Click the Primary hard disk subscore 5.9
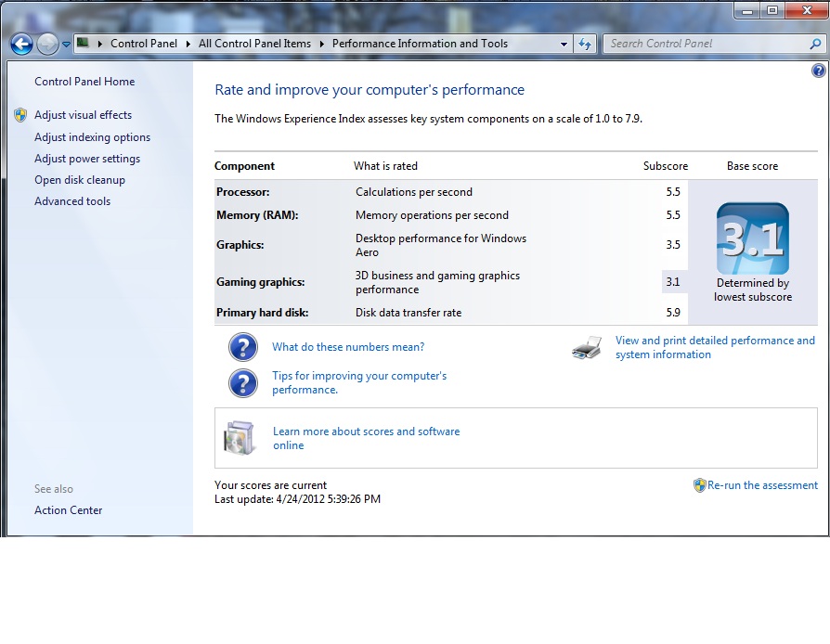The image size is (830, 644). (x=673, y=313)
